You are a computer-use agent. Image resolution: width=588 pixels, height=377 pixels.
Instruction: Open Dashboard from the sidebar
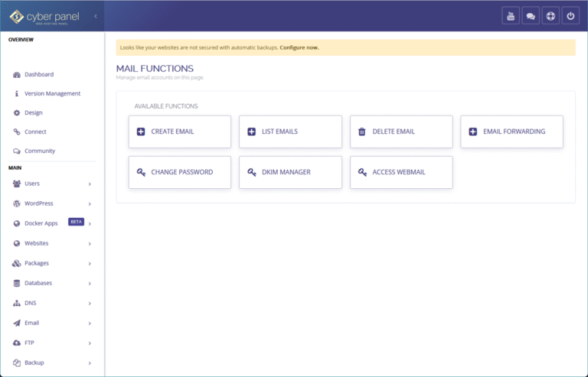39,74
